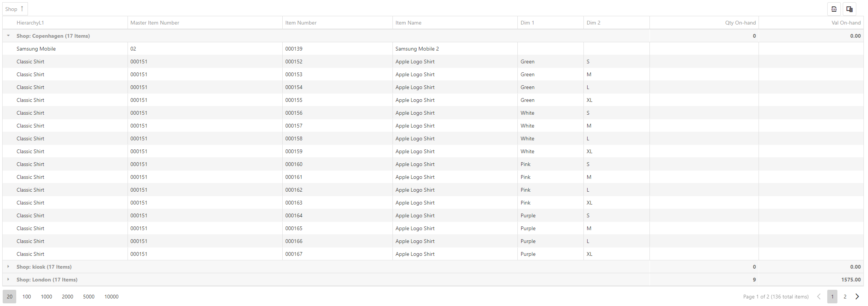
Task: Open the column chooser
Action: 850,9
